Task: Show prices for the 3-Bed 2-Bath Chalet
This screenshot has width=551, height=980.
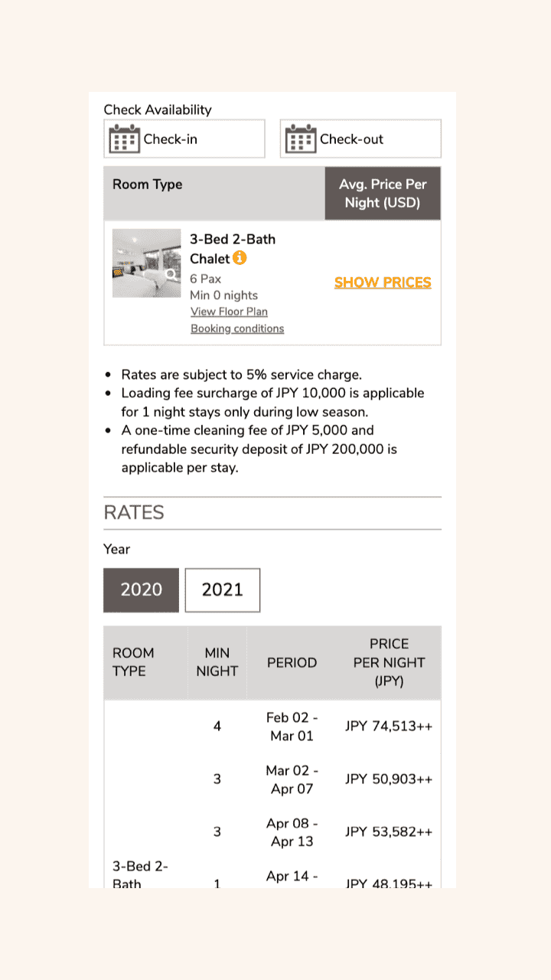Action: click(383, 283)
